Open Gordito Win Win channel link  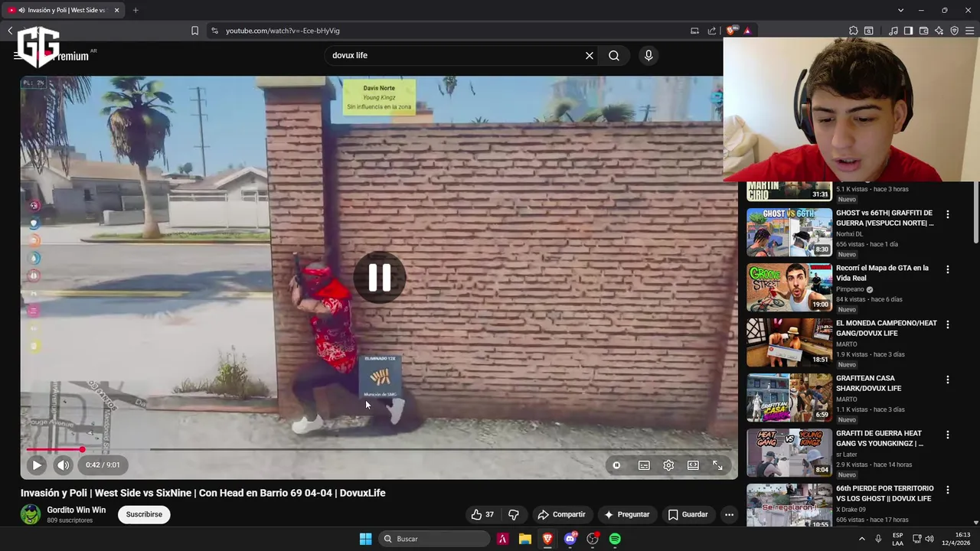(77, 510)
